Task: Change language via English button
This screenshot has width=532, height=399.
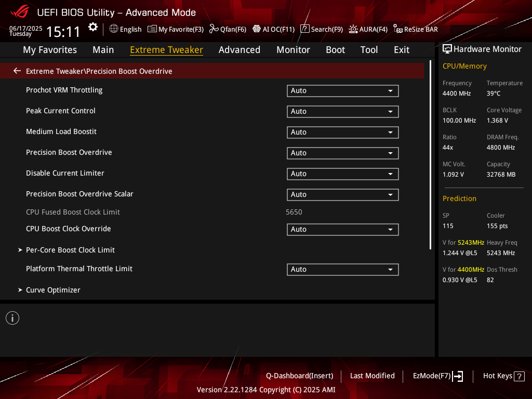Action: [126, 29]
